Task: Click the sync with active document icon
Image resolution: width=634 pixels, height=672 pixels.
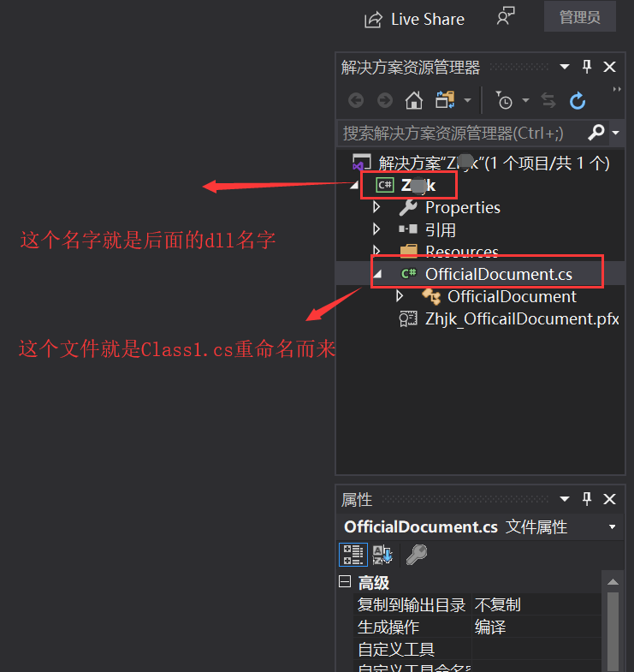Action: click(x=548, y=101)
